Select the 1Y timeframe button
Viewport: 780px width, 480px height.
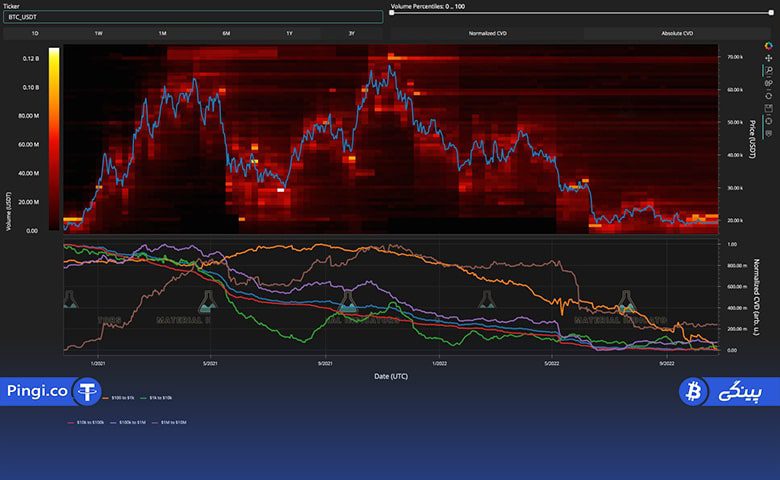[x=289, y=33]
